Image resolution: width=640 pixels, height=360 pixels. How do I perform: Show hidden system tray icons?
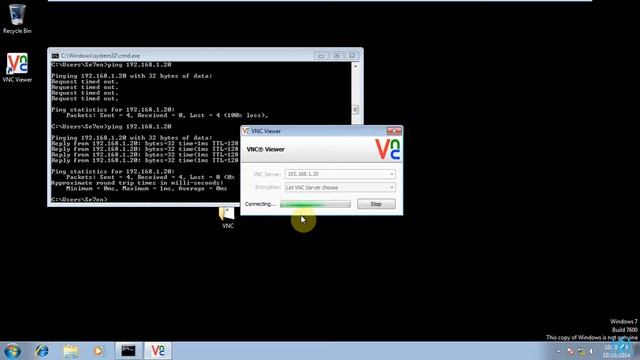(558, 351)
